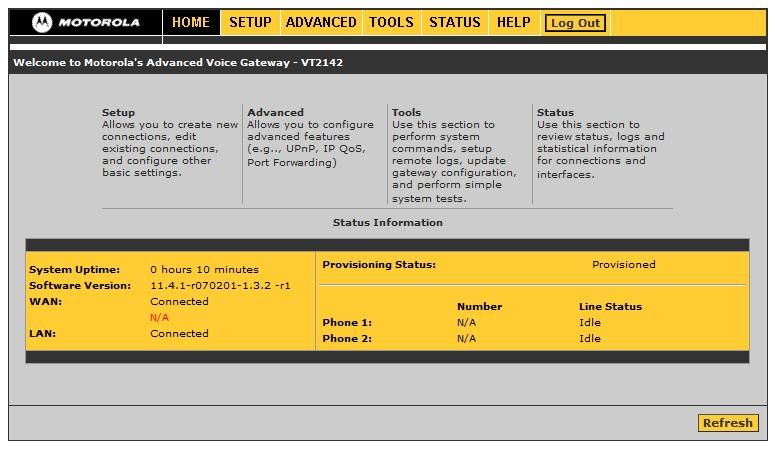Image resolution: width=777 pixels, height=451 pixels.
Task: Select the Setup section heading
Action: pyautogui.click(x=118, y=113)
